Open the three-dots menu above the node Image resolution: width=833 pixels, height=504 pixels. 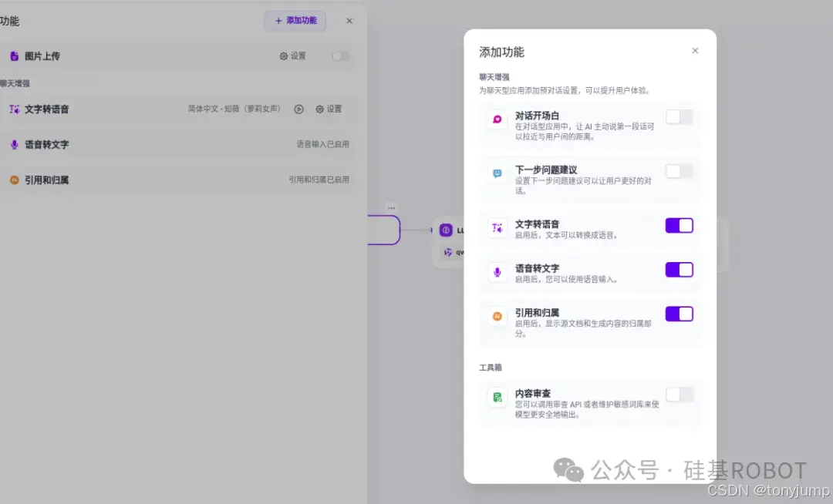(x=391, y=208)
